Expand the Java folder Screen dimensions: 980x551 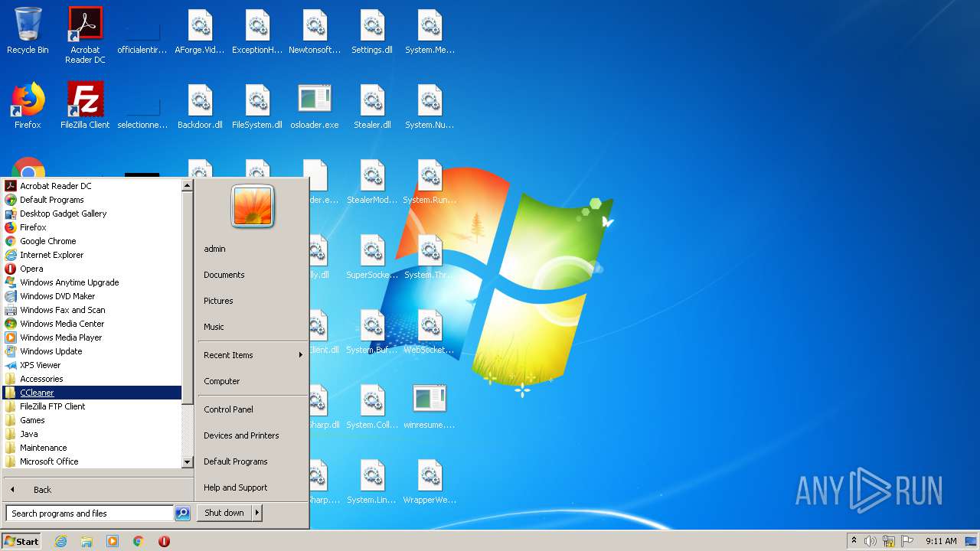[x=93, y=434]
